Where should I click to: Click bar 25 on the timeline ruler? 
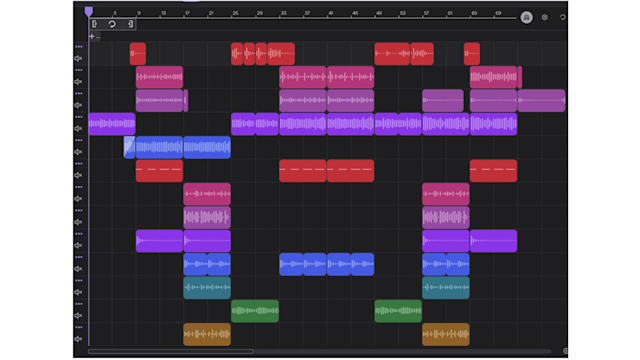pos(235,13)
